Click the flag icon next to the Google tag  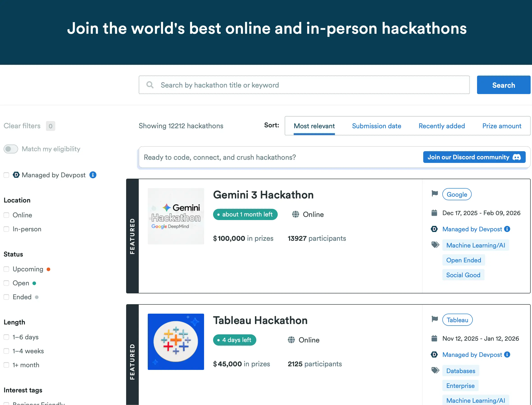[x=434, y=193]
